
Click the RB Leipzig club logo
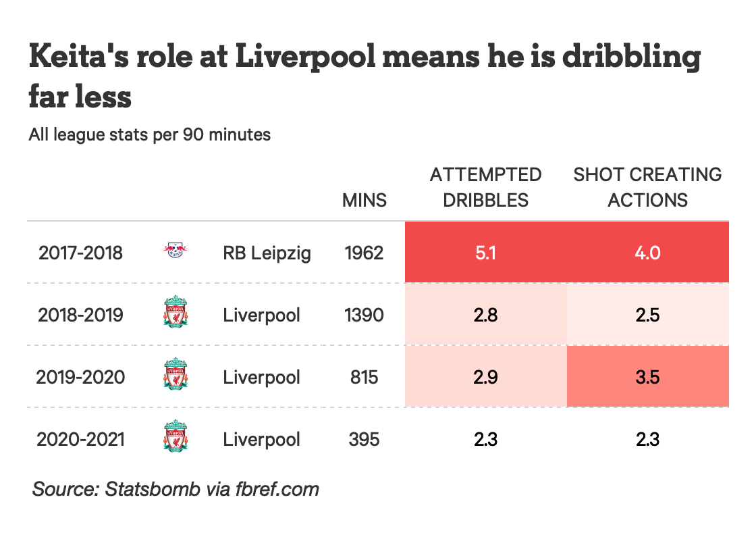pos(175,252)
